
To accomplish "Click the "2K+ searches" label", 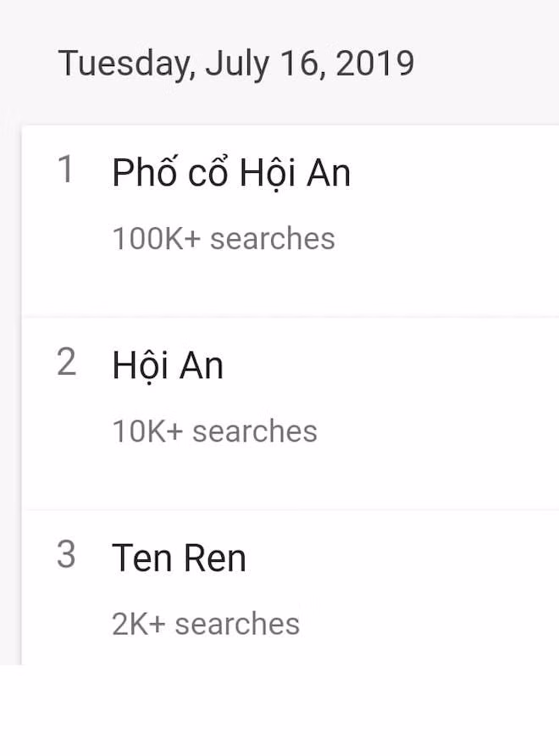I will coord(207,623).
